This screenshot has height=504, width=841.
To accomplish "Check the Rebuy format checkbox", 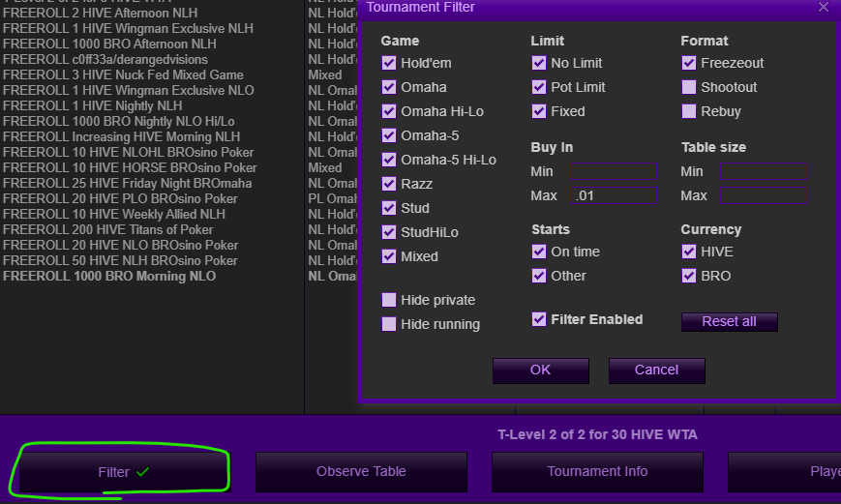I will [x=689, y=111].
